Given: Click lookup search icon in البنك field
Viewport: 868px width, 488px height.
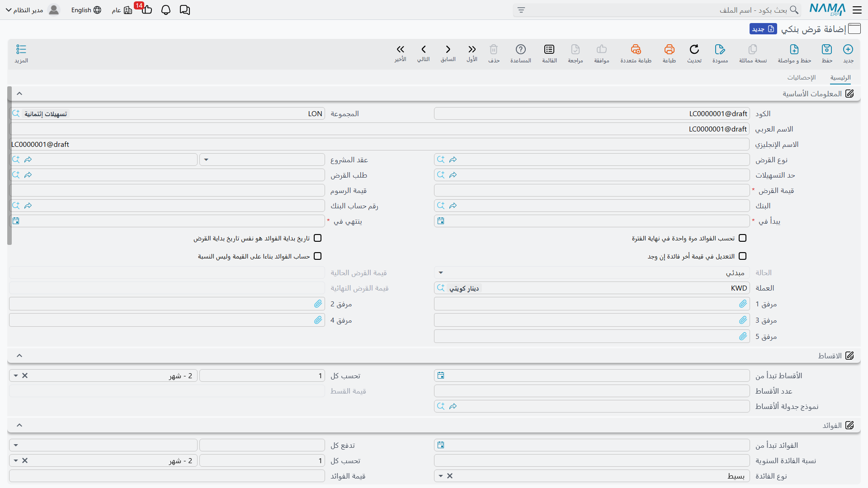Looking at the screenshot, I should (x=441, y=206).
